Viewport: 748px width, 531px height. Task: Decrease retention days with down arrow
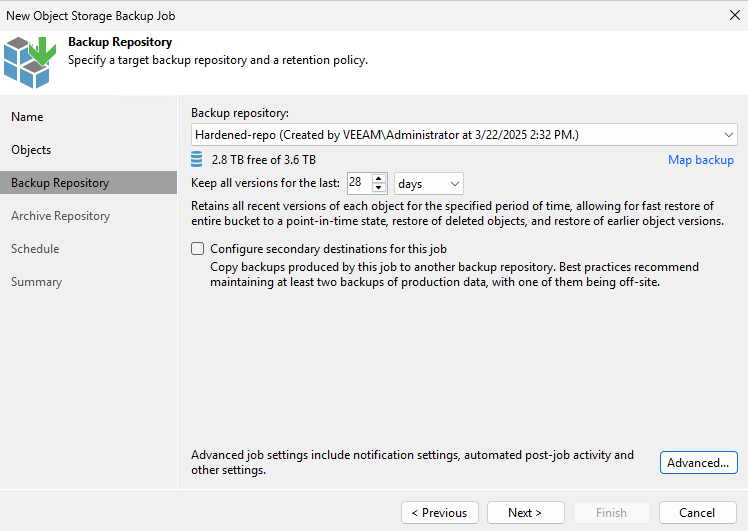[379, 187]
